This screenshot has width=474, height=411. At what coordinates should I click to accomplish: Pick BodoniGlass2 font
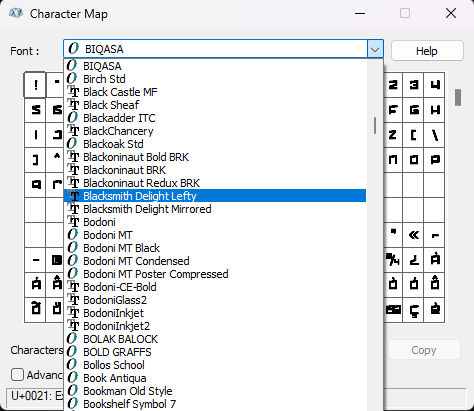coord(215,300)
